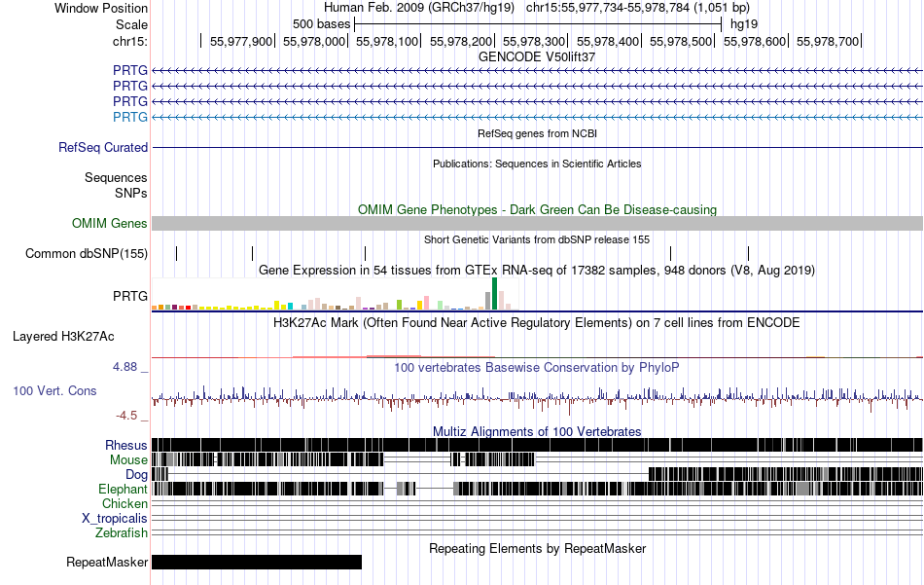Click the position text 'chr15:55,977,734-55,978,784 (1,051 bp)'

coord(638,8)
